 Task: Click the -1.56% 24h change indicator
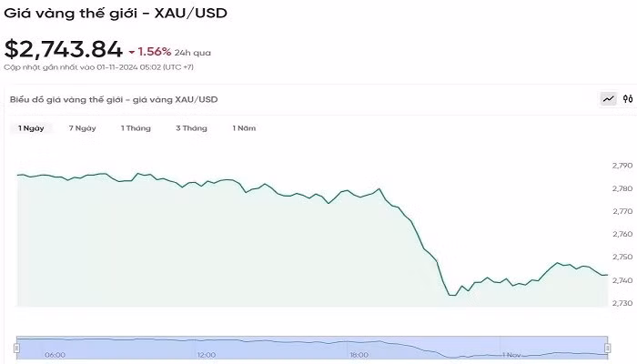(154, 51)
